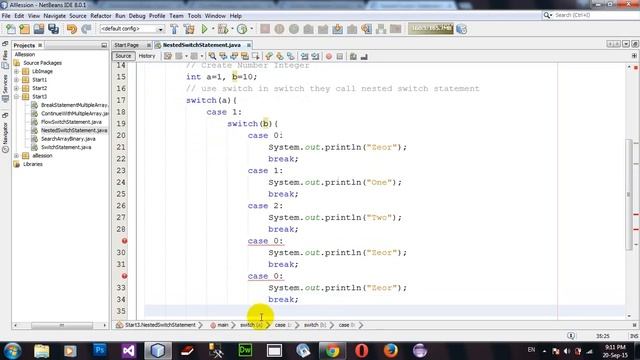Click Clean and Build Project icon
Screen dimensions: 640x360
coord(189,29)
